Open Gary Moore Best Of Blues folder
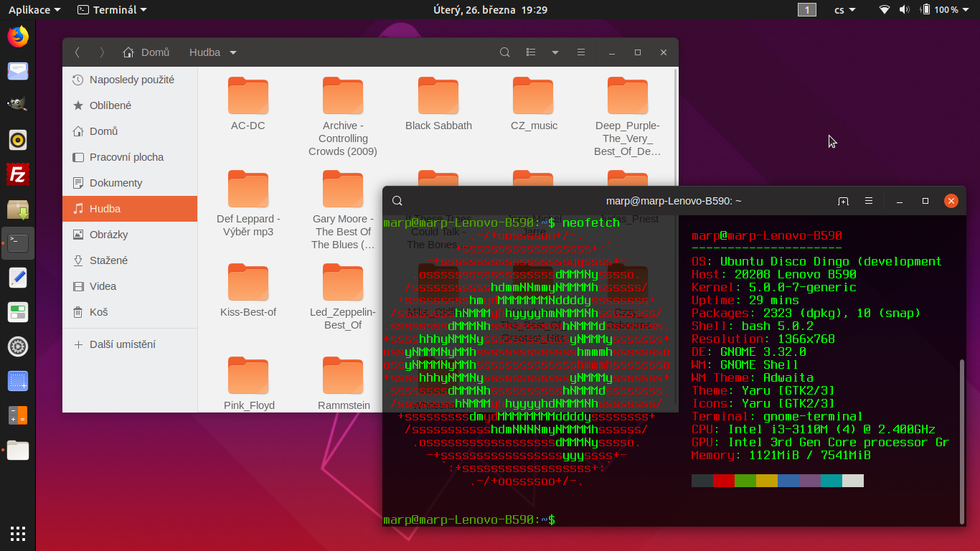Image resolution: width=980 pixels, height=551 pixels. tap(343, 210)
